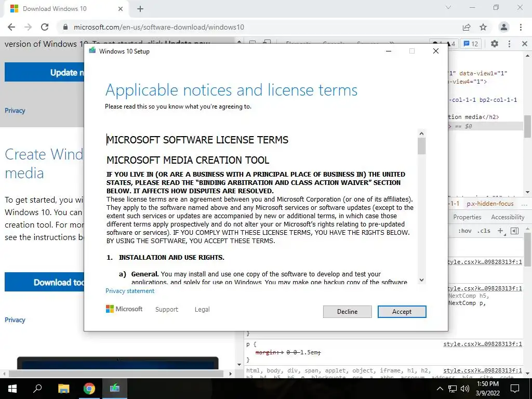Open network status tray icon
532x399 pixels.
(453, 389)
